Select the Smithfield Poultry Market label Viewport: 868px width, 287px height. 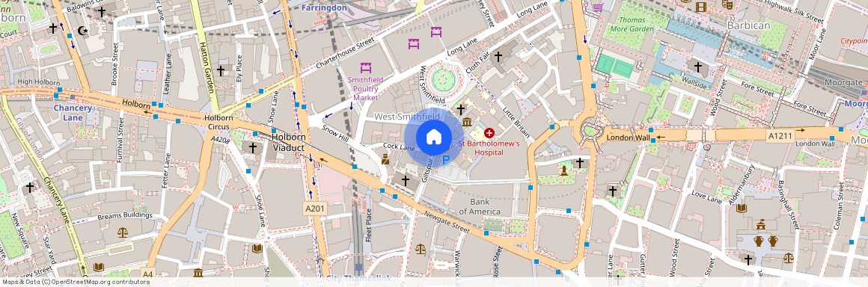365,88
